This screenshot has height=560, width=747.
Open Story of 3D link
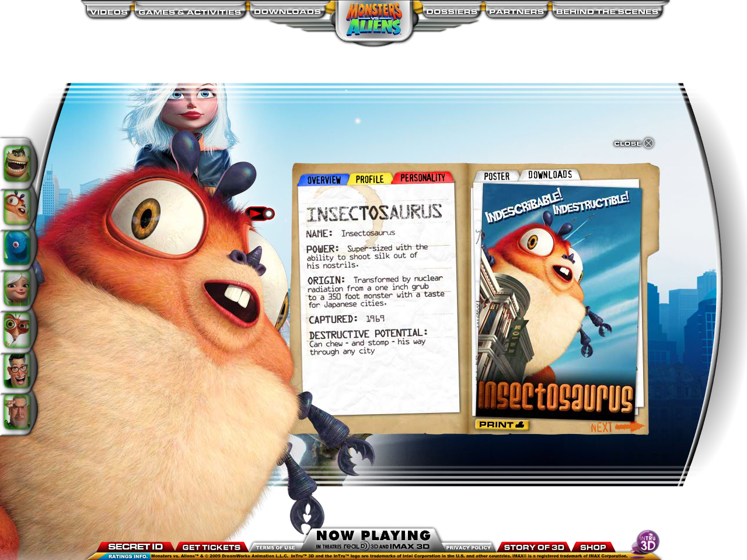[534, 547]
